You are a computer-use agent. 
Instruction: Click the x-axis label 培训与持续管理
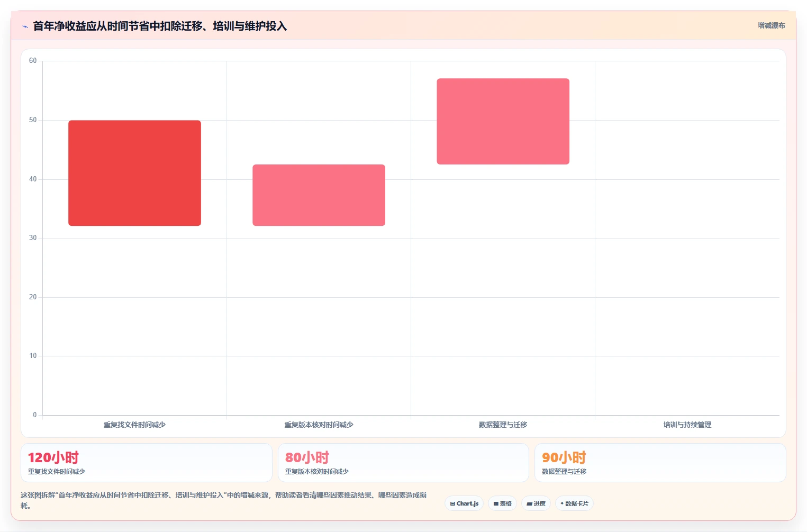click(687, 425)
